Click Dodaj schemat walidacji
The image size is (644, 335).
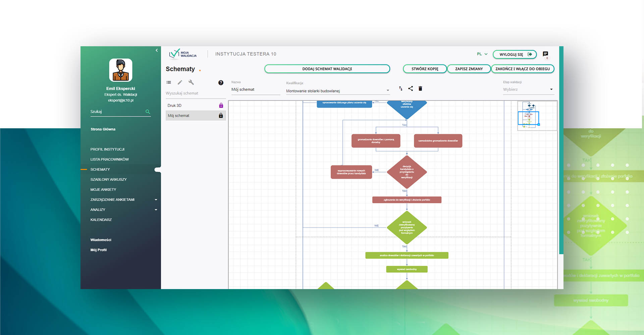pos(327,69)
